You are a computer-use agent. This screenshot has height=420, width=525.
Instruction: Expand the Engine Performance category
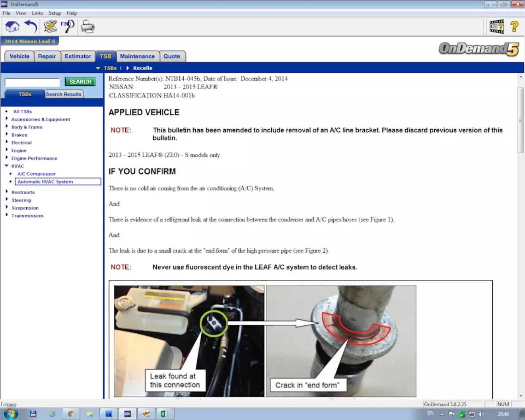pos(7,157)
